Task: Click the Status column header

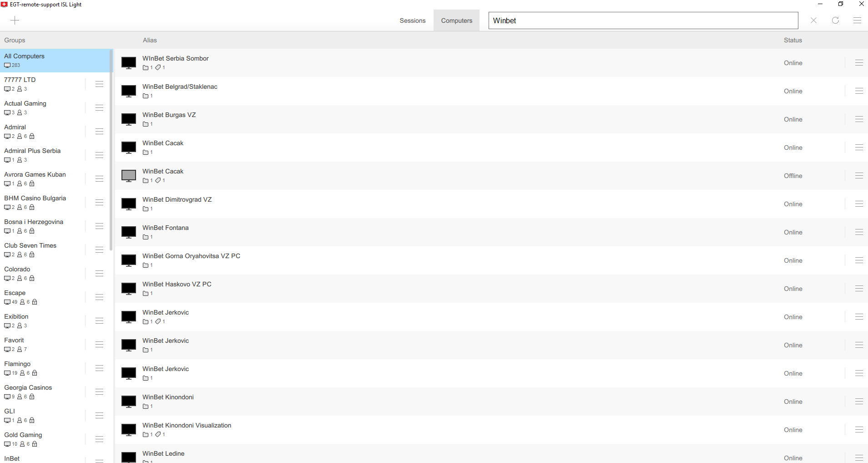Action: click(793, 40)
